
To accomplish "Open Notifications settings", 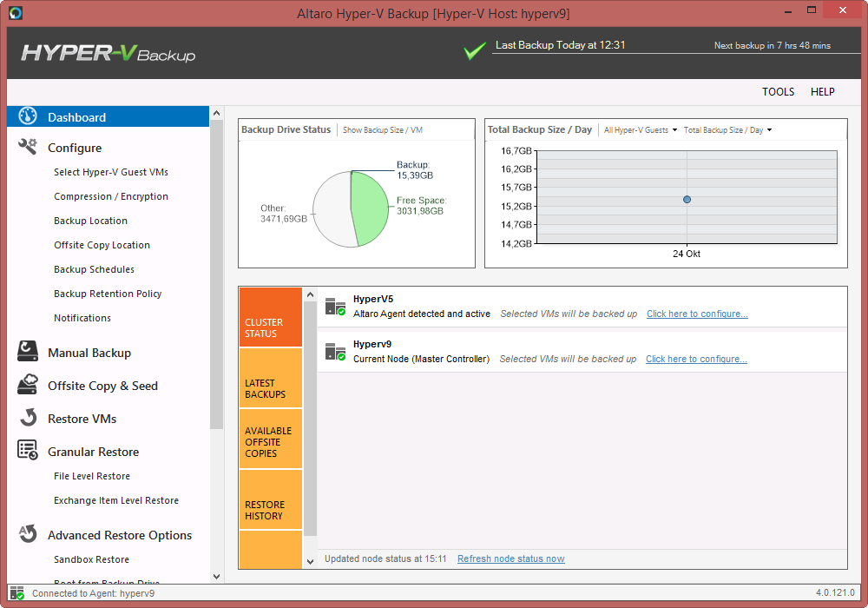I will pos(82,319).
